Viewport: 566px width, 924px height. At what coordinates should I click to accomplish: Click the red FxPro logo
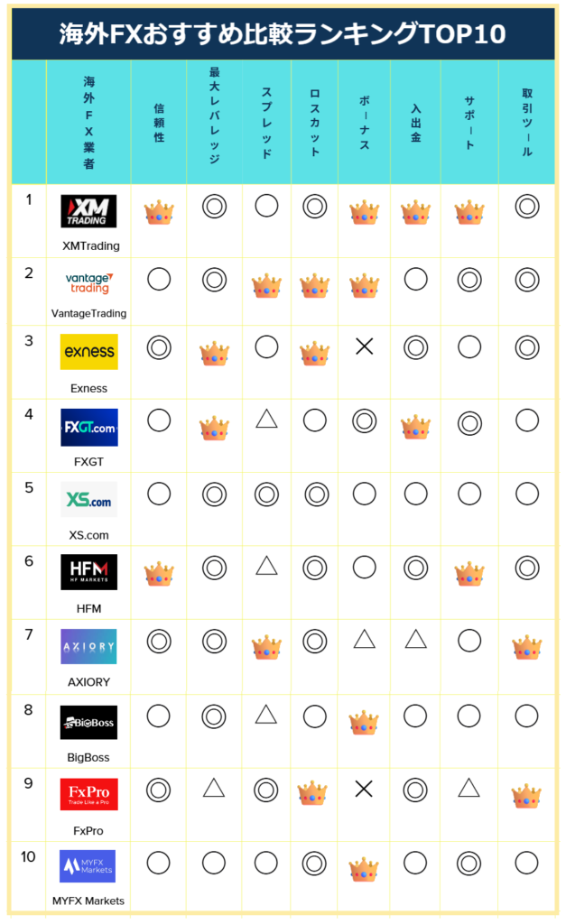click(x=88, y=794)
